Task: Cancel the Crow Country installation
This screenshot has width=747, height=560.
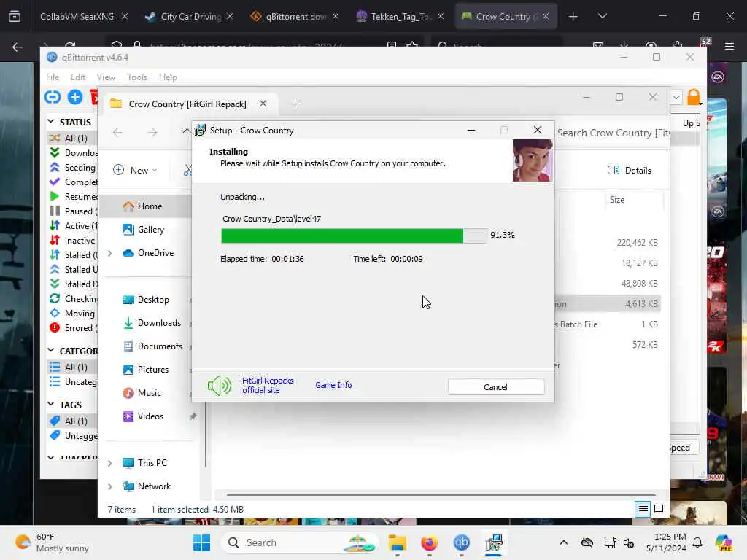Action: coord(495,386)
